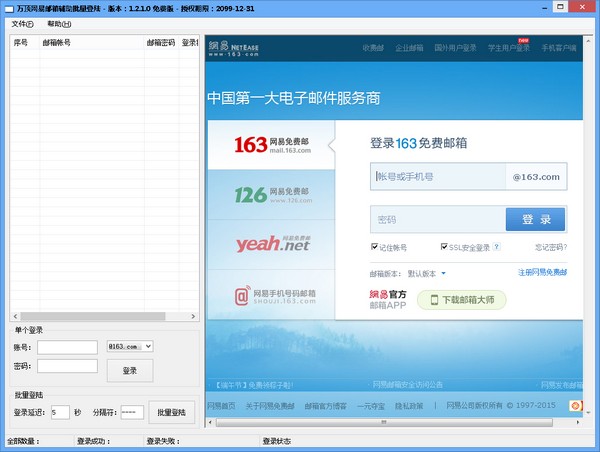The image size is (600, 452).
Task: Click the NetEase 163 logo
Action: coord(233,49)
